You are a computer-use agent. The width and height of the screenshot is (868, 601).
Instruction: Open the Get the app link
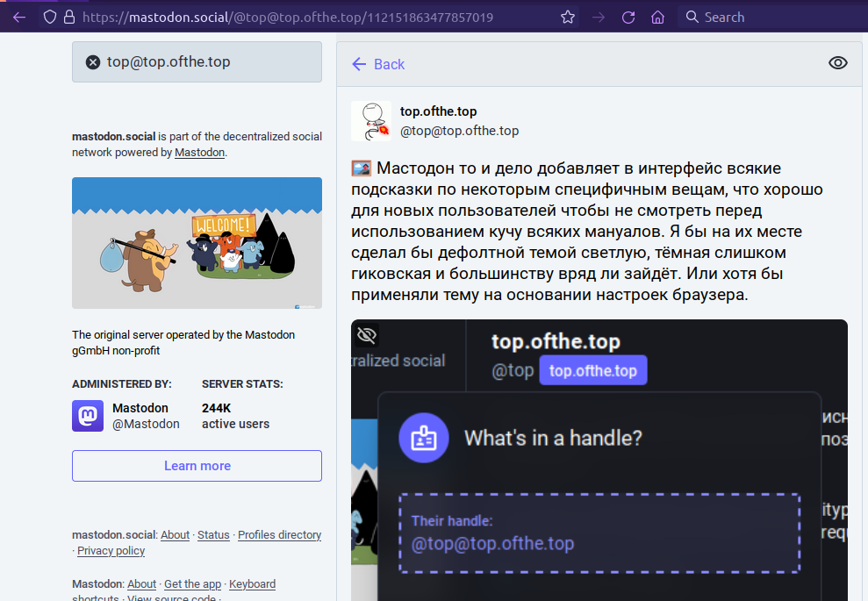[x=192, y=583]
